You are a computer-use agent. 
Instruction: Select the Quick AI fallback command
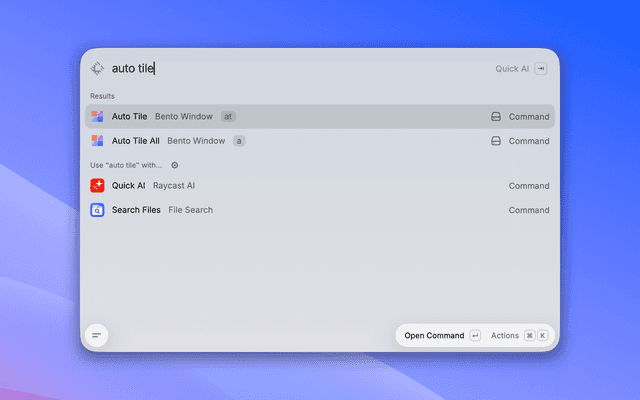tap(320, 186)
